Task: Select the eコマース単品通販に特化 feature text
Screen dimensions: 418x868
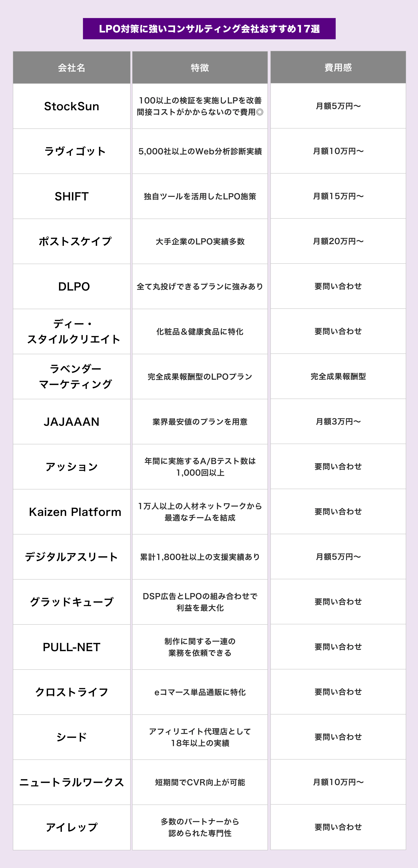Action: (x=200, y=692)
